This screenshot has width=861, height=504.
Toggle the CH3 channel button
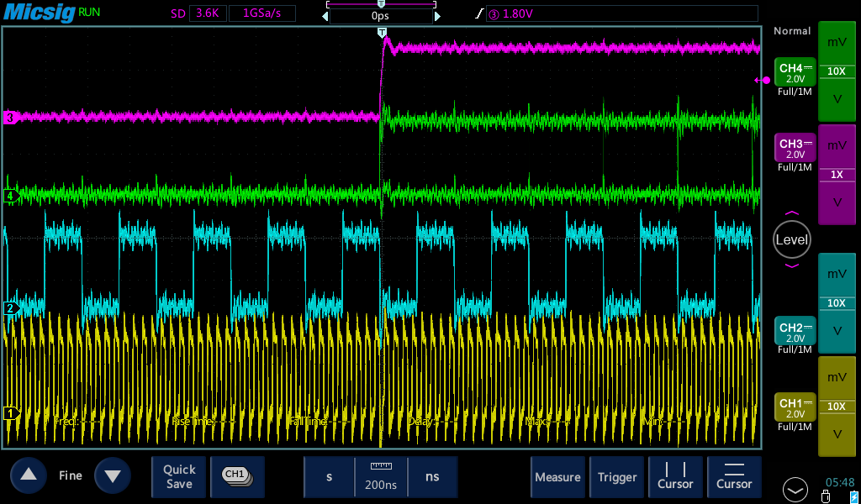pos(795,150)
